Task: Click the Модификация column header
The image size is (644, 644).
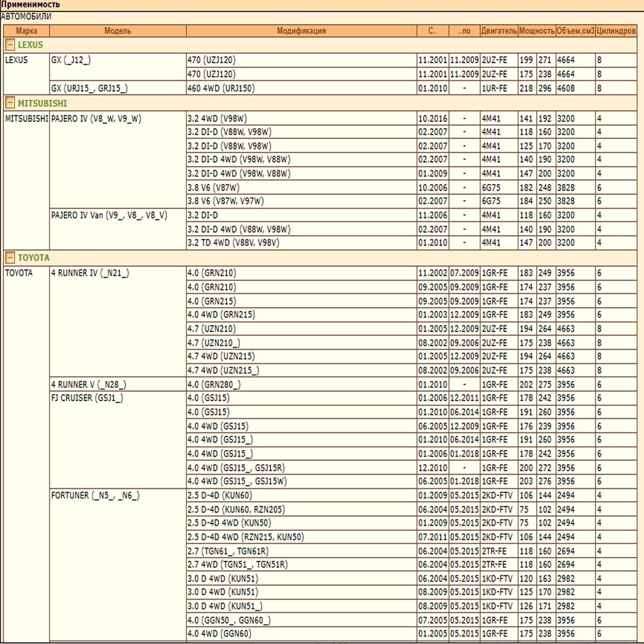Action: 301,31
